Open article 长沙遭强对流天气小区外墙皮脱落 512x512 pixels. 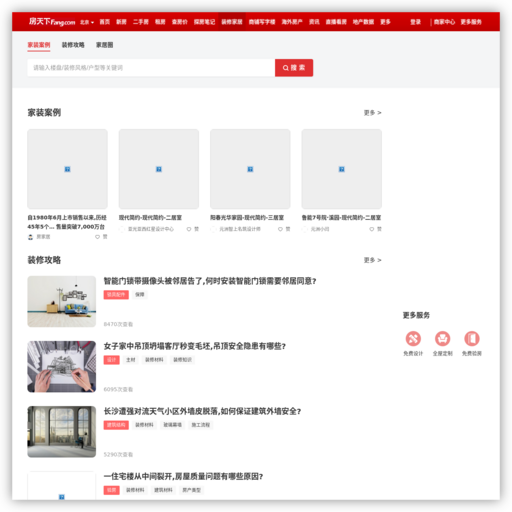tap(202, 411)
